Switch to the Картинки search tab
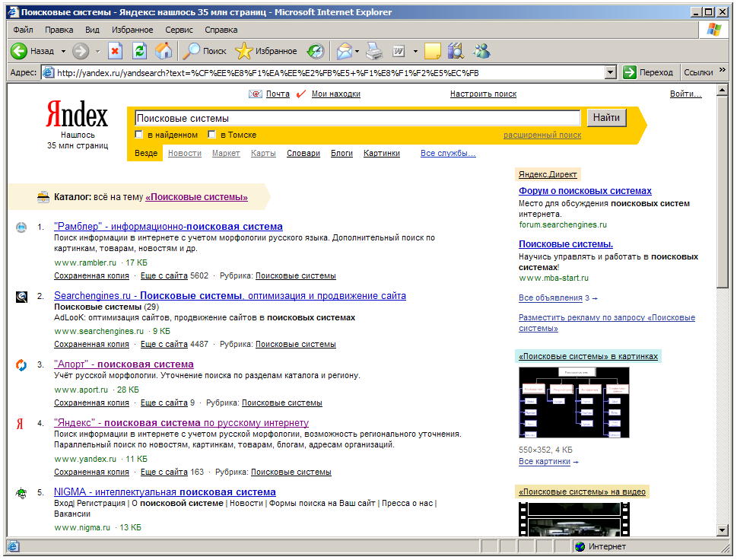 coord(382,153)
